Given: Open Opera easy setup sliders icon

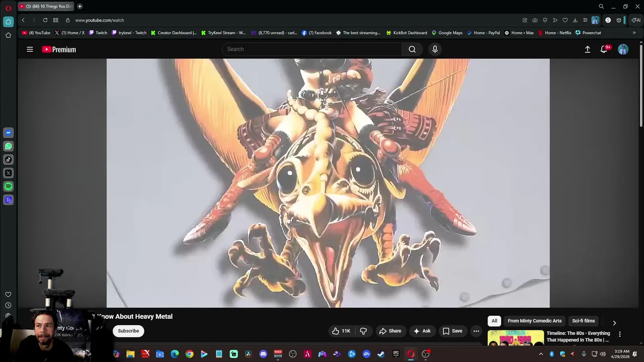Looking at the screenshot, I should [585, 20].
